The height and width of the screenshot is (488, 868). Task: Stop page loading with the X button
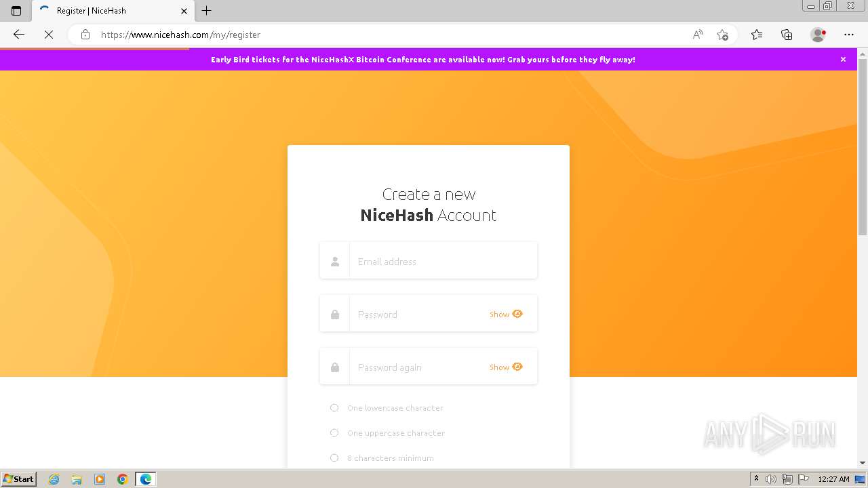49,35
